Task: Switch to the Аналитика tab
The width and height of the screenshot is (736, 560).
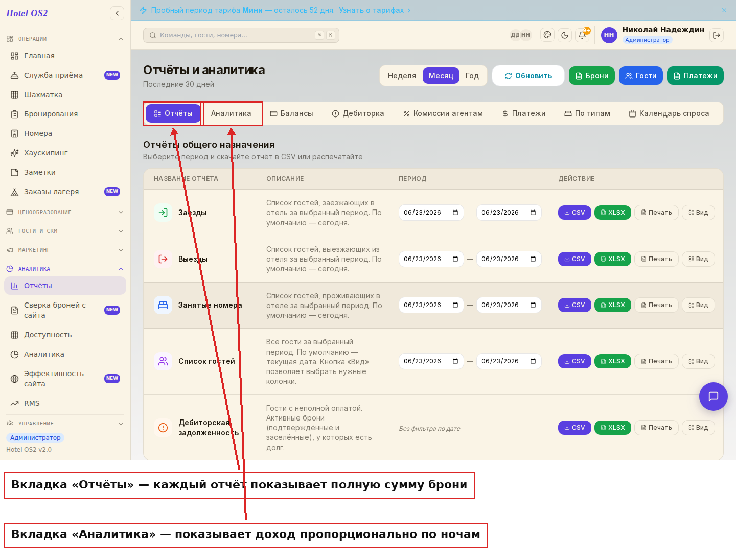Action: [231, 113]
